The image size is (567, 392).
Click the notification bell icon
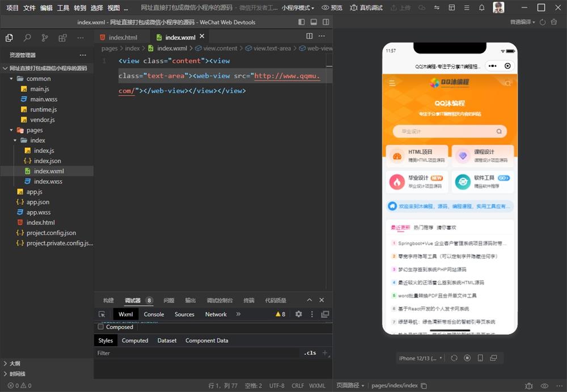pos(481,8)
